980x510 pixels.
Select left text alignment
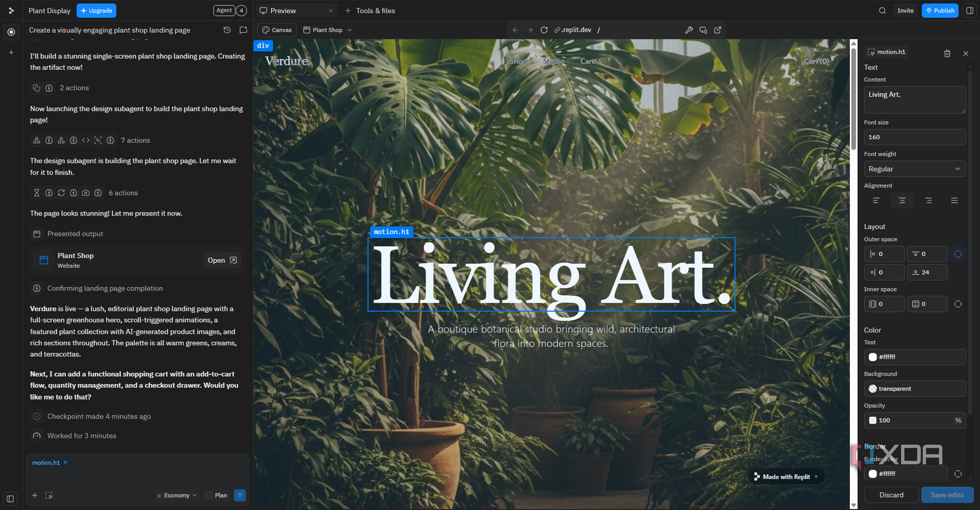[876, 201]
